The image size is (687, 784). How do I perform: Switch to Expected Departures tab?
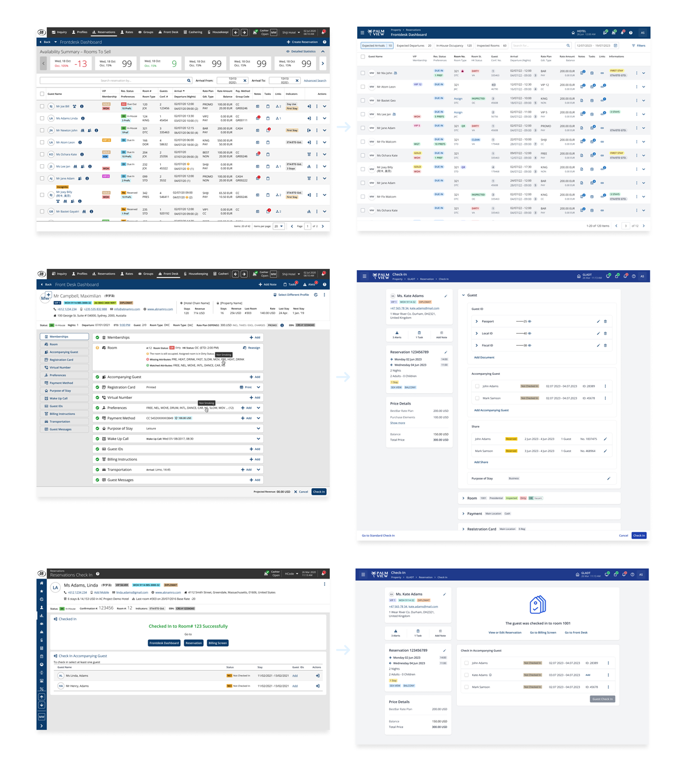pos(414,46)
